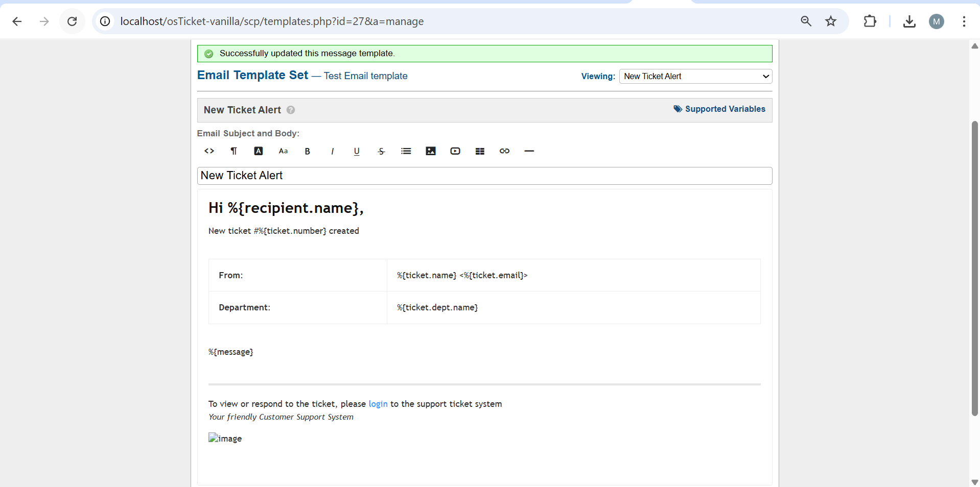
Task: Insert a hyperlink in the editor
Action: click(504, 151)
